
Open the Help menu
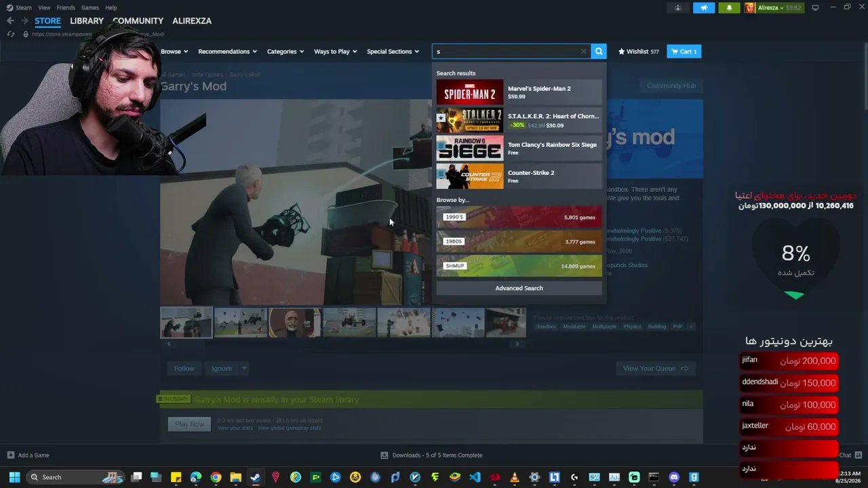111,7
